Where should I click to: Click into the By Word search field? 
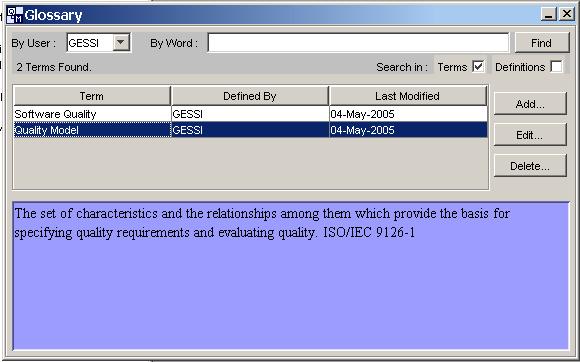[358, 43]
